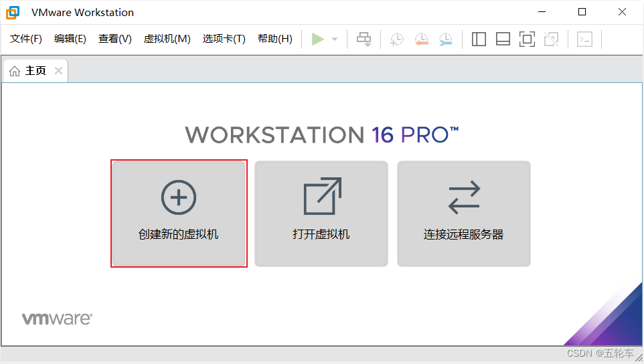Image resolution: width=644 pixels, height=364 pixels.
Task: Minimize the VMware Workstation window
Action: [x=542, y=12]
